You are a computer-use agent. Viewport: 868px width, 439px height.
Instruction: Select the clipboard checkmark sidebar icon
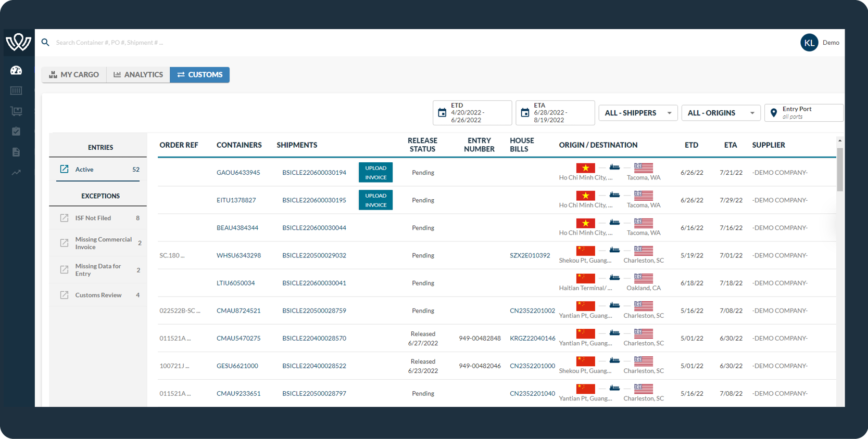coord(16,132)
